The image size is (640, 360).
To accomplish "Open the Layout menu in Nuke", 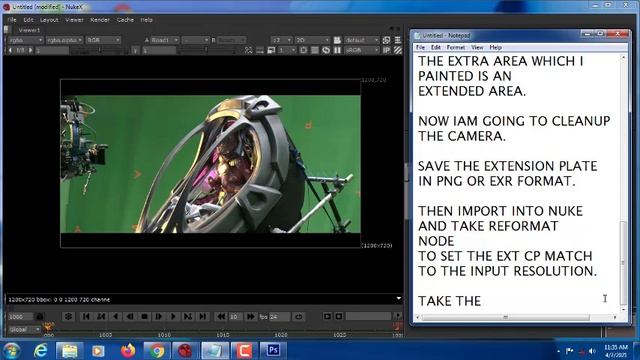I will point(49,20).
